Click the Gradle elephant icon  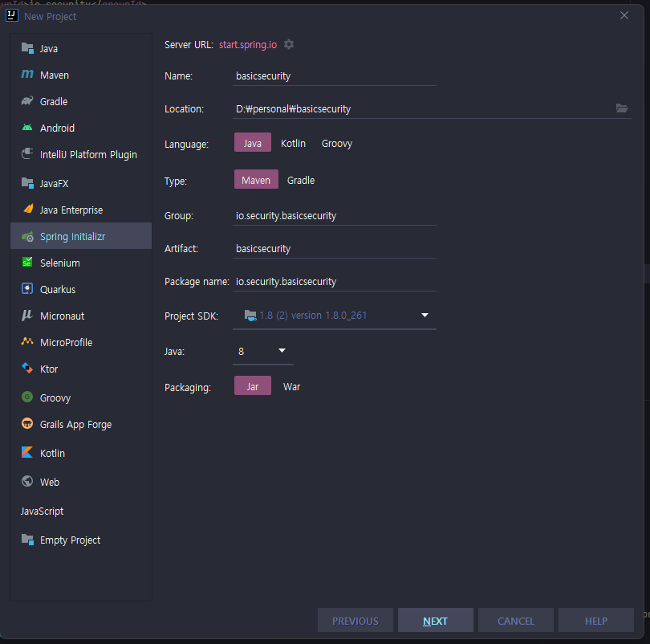tap(27, 100)
